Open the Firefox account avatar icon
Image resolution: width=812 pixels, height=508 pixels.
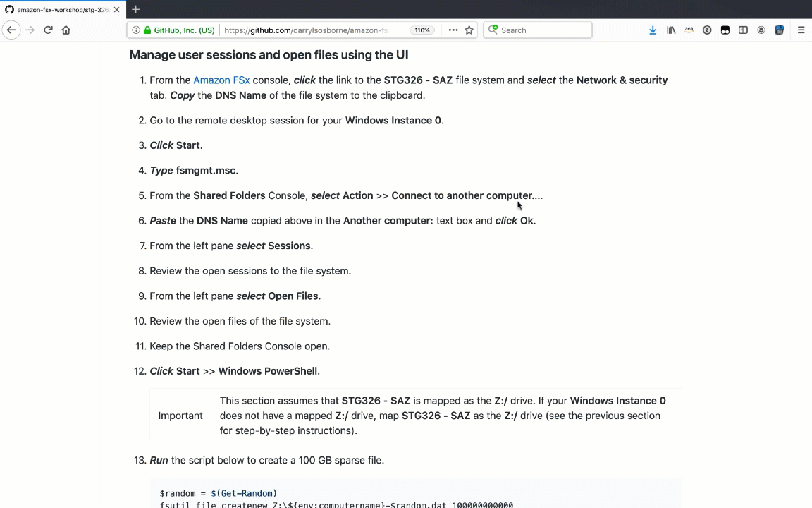tap(761, 30)
